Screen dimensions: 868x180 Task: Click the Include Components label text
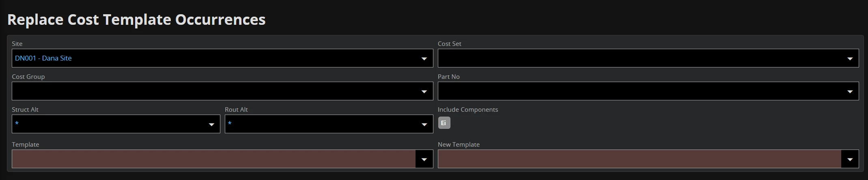tap(467, 110)
